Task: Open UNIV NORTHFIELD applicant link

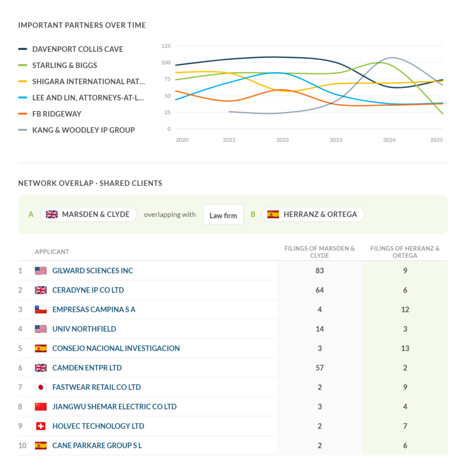Action: 84,329
